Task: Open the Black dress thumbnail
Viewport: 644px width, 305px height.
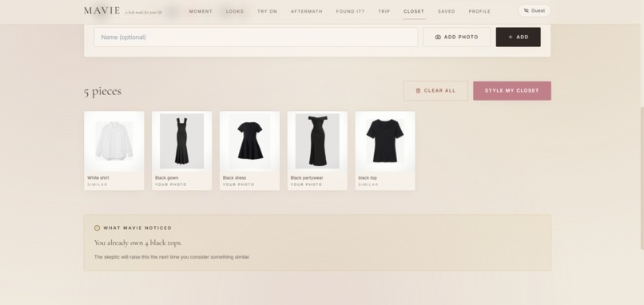Action: point(249,141)
